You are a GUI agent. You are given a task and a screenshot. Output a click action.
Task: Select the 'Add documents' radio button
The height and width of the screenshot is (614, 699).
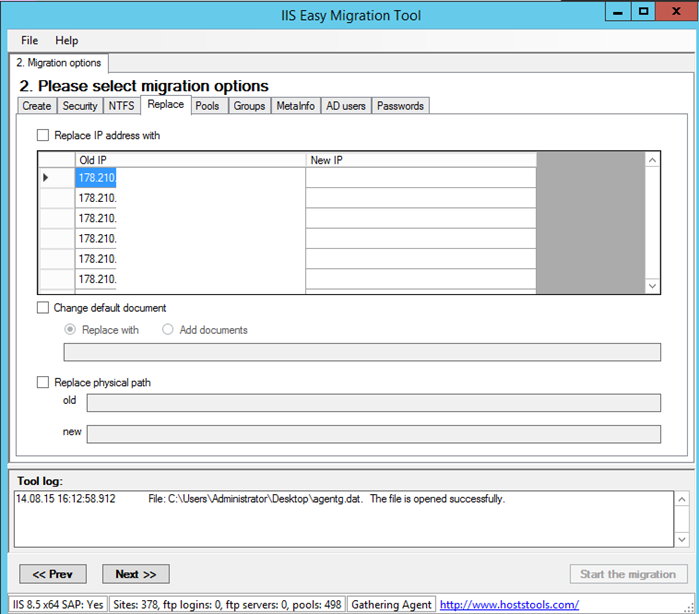[x=168, y=330]
